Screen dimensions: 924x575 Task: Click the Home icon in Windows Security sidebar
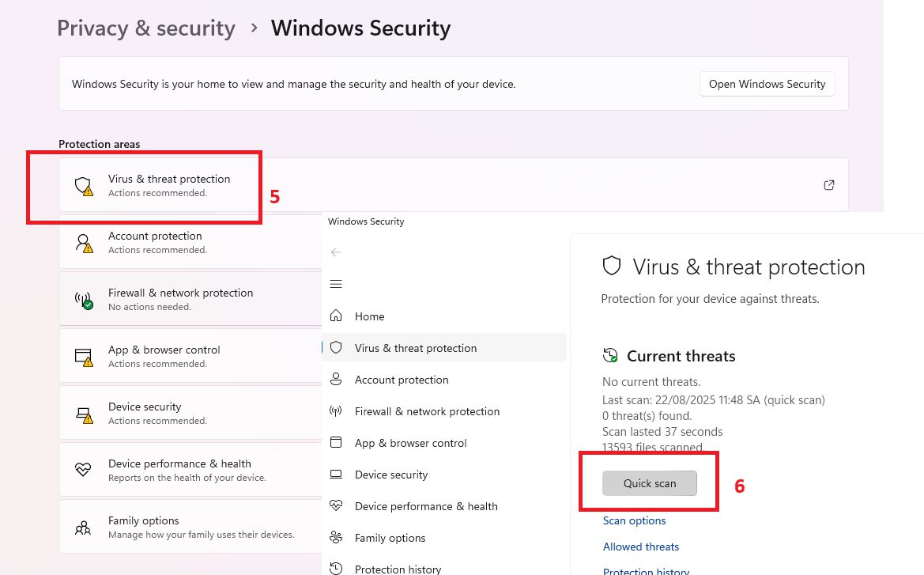click(x=336, y=316)
